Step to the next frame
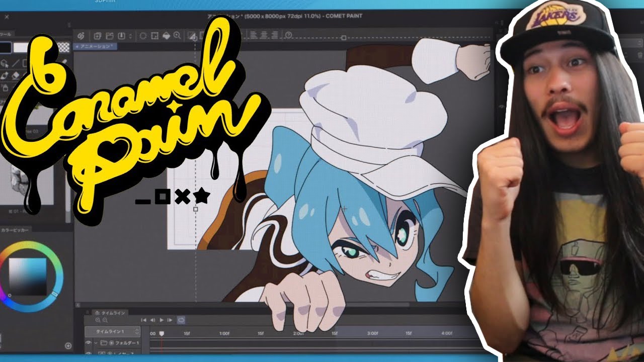Screen dimensions: 644x362 [x=170, y=320]
